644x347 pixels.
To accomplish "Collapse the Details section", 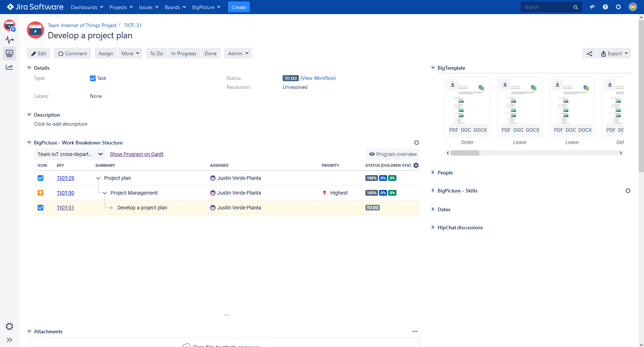I will tap(29, 68).
